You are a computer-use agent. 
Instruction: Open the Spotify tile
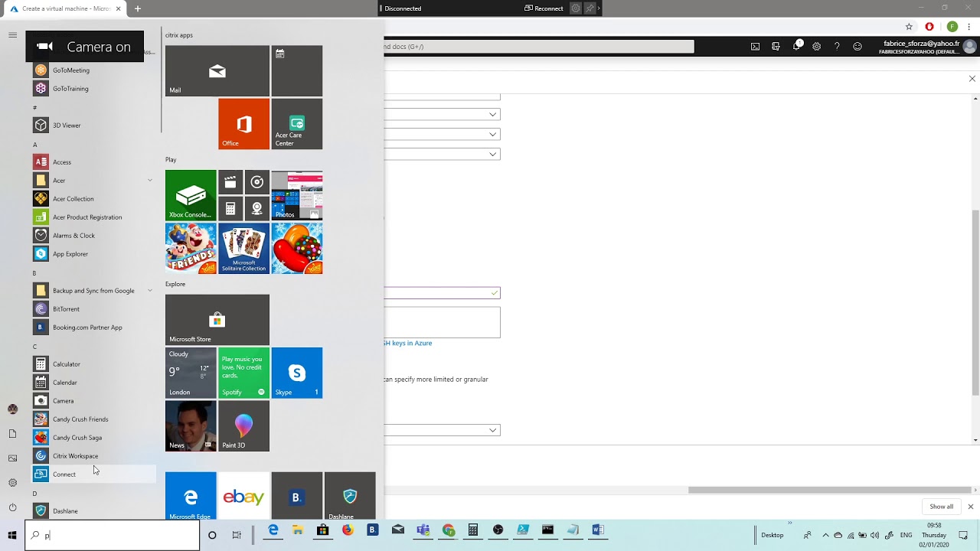(243, 373)
